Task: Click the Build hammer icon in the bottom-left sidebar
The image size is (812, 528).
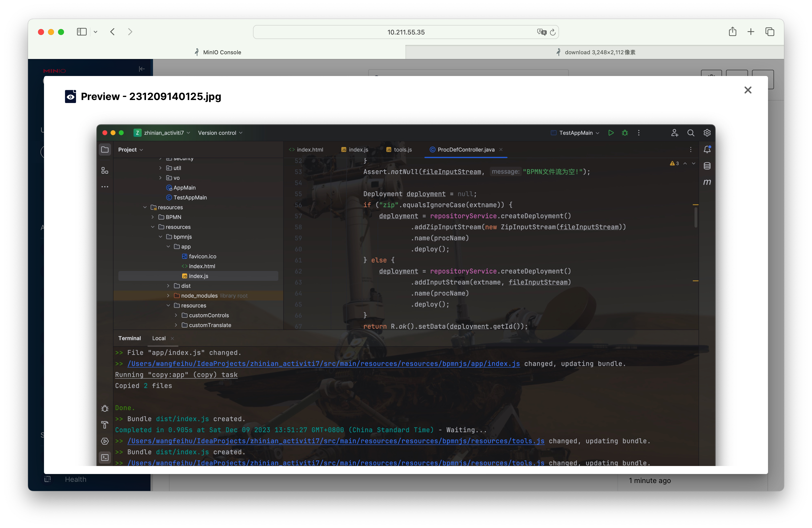Action: tap(105, 425)
